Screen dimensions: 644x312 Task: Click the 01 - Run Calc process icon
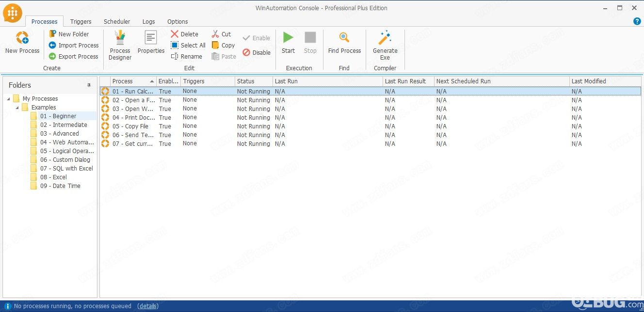click(105, 91)
